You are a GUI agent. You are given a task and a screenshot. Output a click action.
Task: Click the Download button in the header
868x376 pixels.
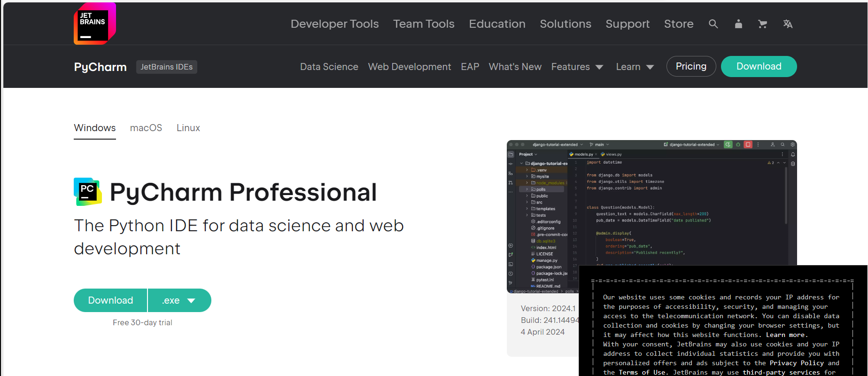point(759,66)
